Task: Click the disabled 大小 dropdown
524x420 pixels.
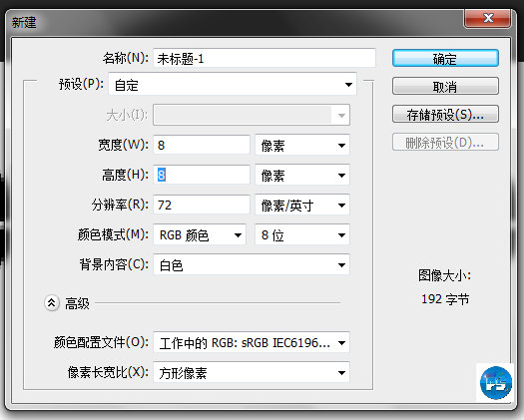Action: (252, 115)
